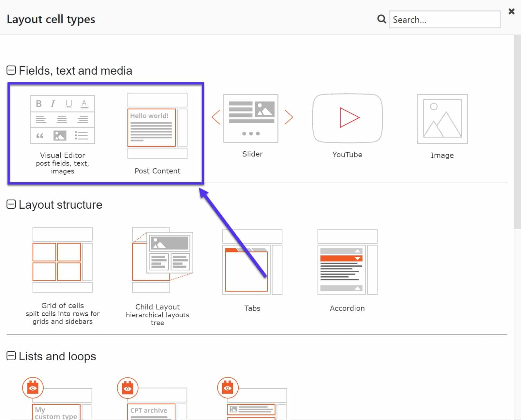This screenshot has height=420, width=521.
Task: Choose the Post Content cell icon
Action: (157, 126)
